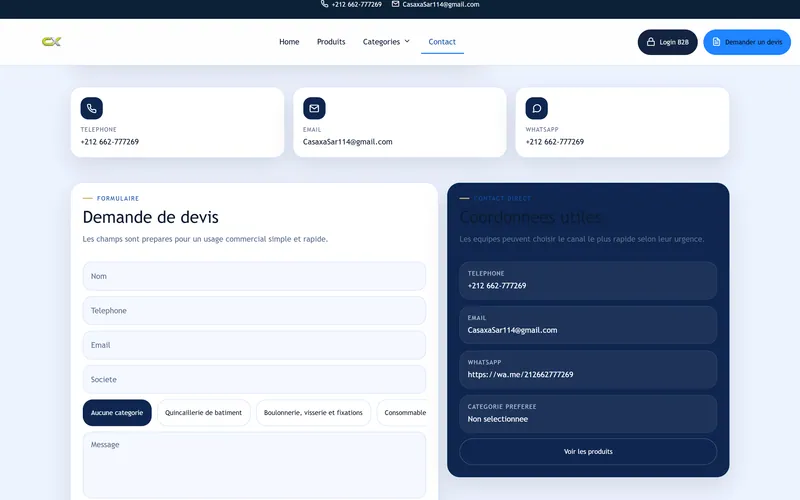
Task: Click Telephone entry in Coordonnees utiles
Action: (x=588, y=281)
